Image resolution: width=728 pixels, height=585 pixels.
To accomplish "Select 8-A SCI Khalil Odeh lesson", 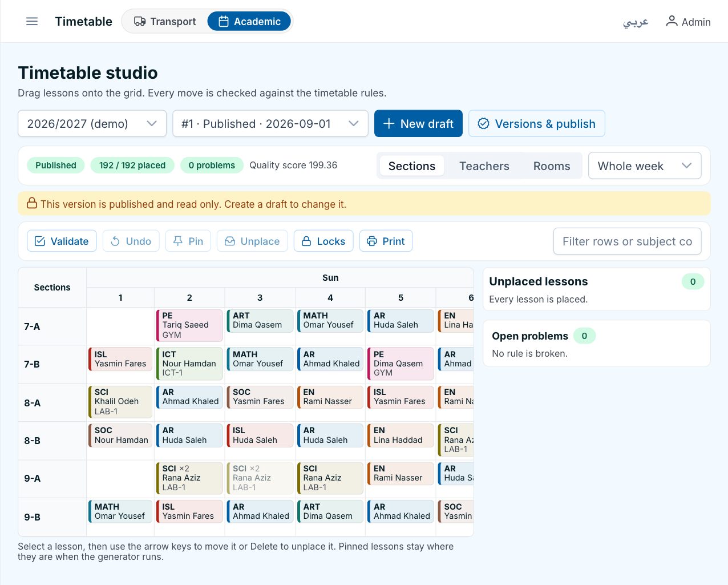I will pyautogui.click(x=120, y=402).
